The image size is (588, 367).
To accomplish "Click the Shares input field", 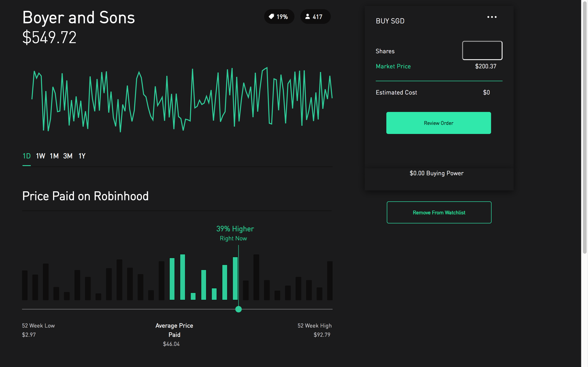I will click(482, 50).
